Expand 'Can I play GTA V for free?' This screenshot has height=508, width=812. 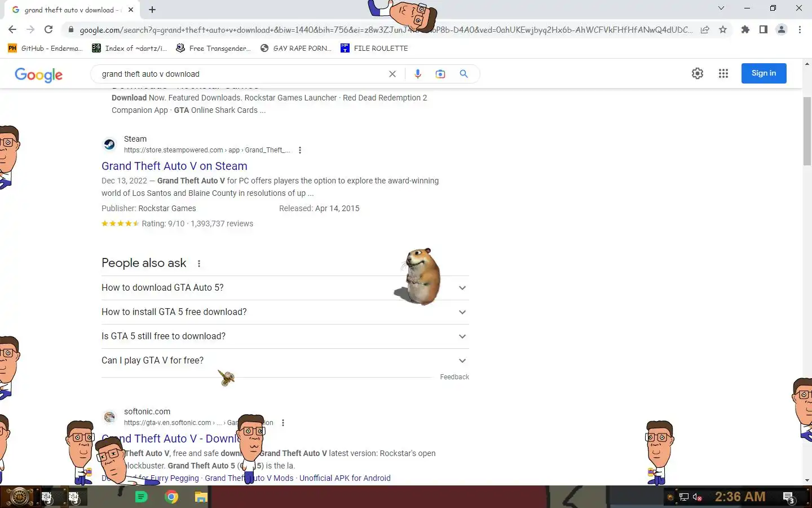(285, 361)
